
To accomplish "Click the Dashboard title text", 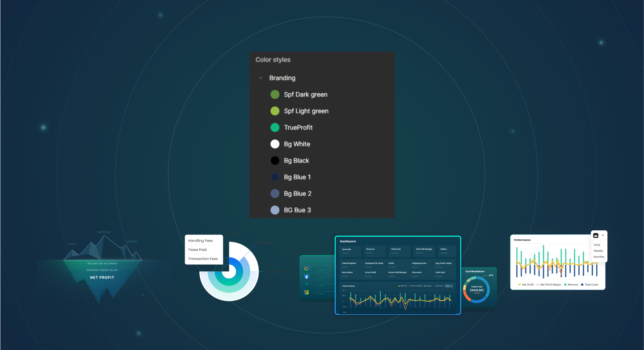I will tap(348, 242).
